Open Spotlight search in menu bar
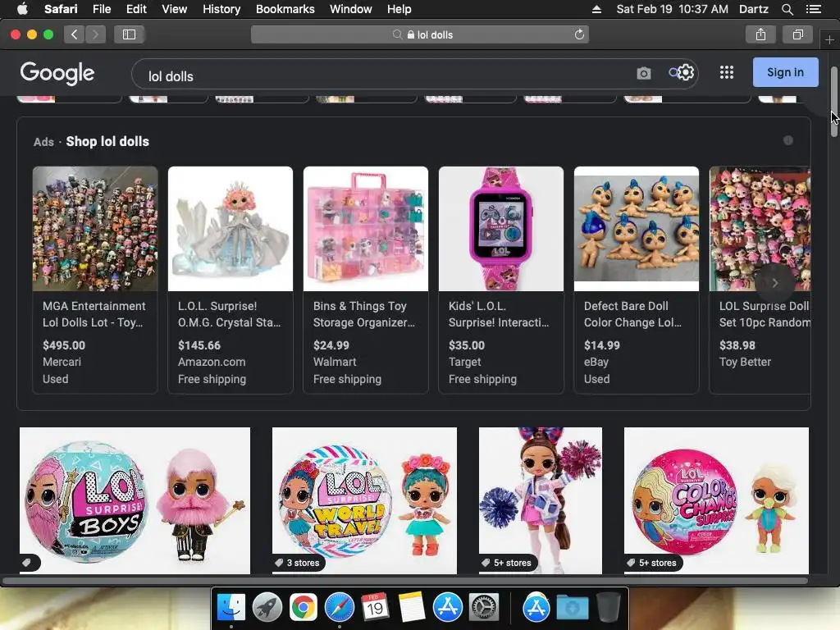The height and width of the screenshot is (630, 840). click(787, 9)
